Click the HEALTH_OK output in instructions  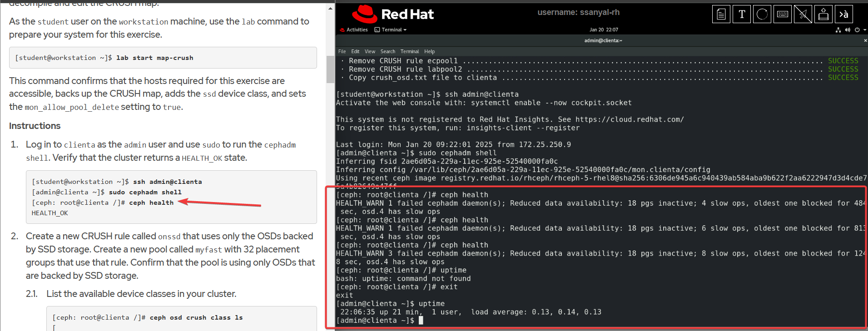point(50,213)
